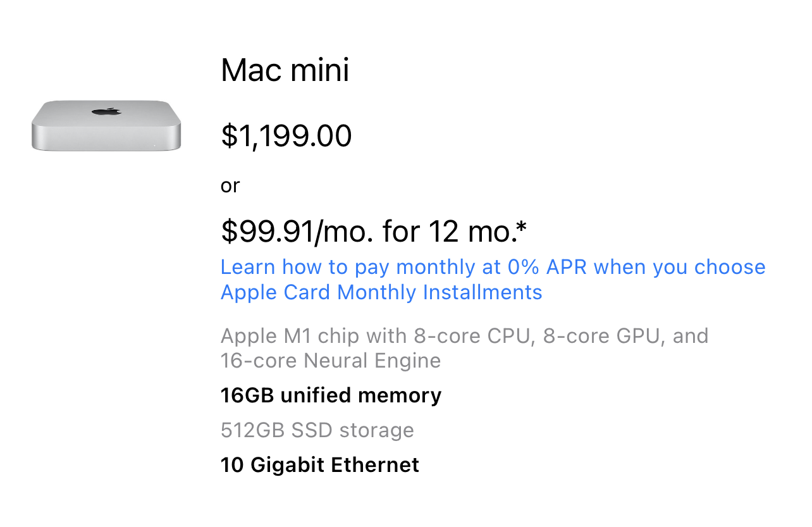Click the Apple logo on the Mac mini
Image resolution: width=812 pixels, height=527 pixels.
coord(106,111)
